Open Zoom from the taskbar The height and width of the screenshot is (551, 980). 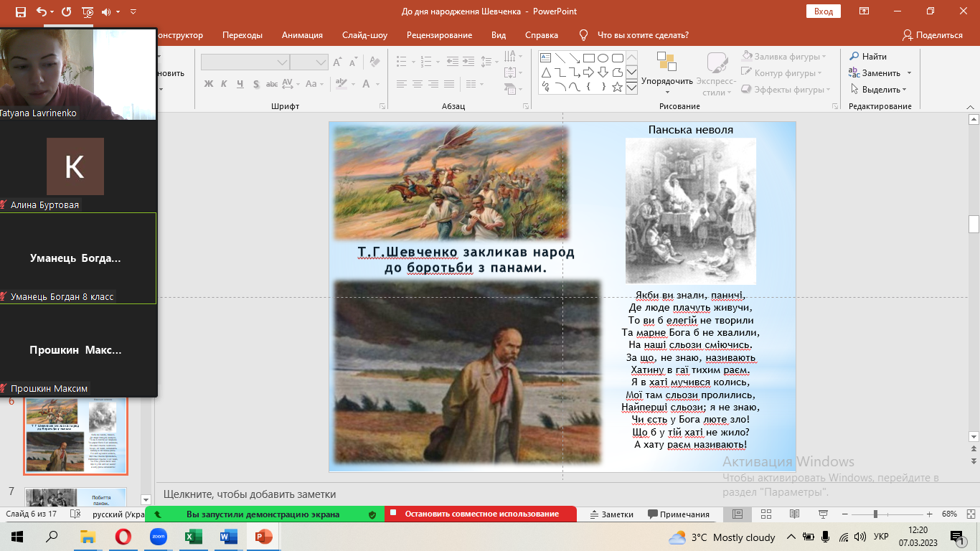tap(158, 537)
